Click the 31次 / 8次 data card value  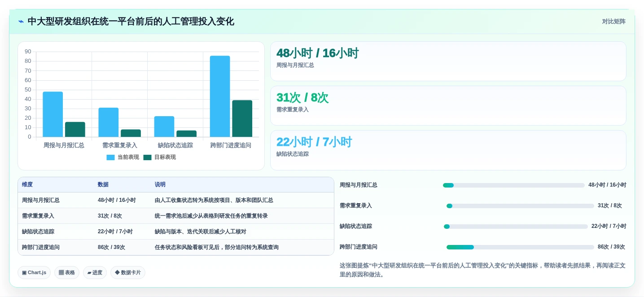pos(302,98)
